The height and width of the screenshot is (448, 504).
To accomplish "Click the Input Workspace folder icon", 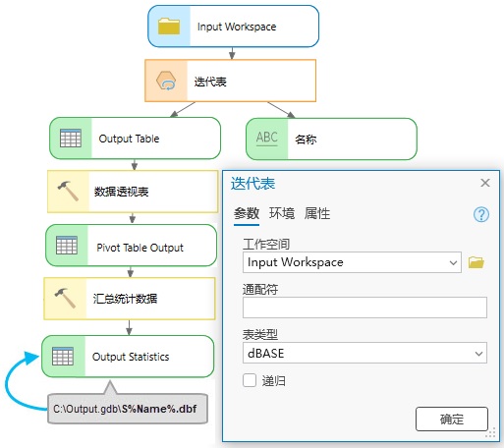I will 169,27.
